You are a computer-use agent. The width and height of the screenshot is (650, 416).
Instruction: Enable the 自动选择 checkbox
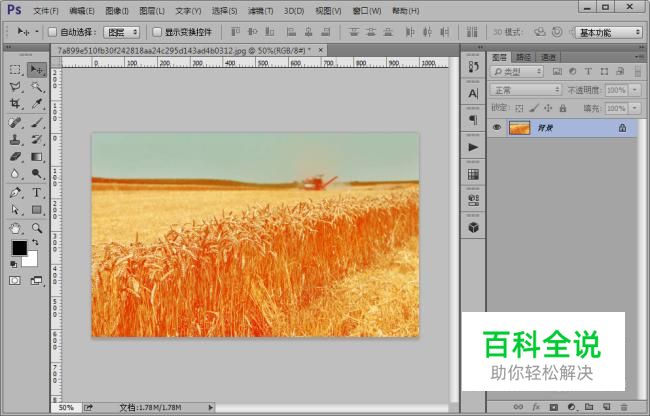click(53, 32)
